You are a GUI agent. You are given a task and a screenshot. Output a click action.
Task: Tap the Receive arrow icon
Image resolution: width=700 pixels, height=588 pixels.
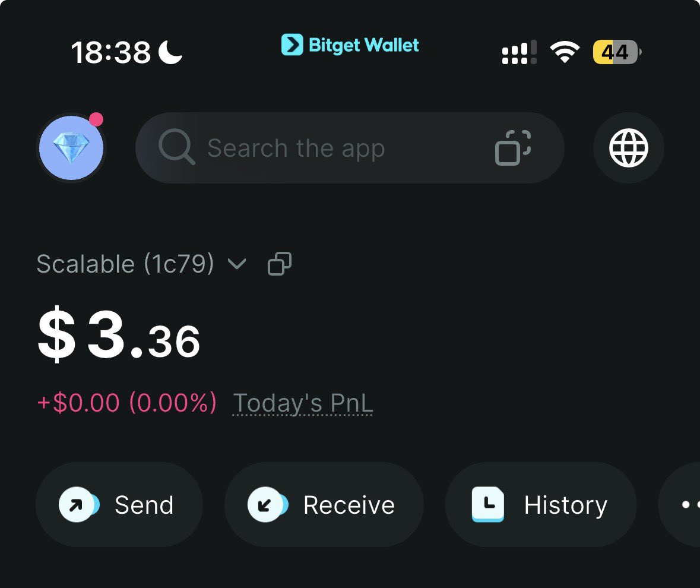click(x=265, y=505)
